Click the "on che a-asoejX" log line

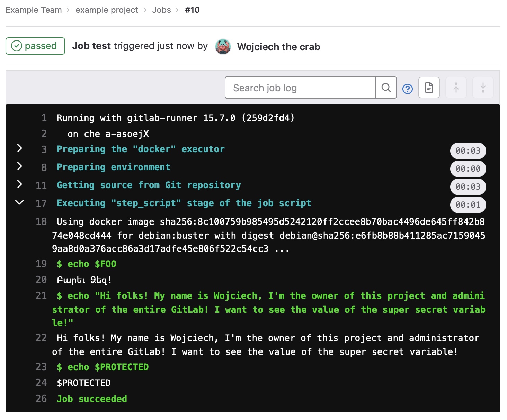[108, 134]
